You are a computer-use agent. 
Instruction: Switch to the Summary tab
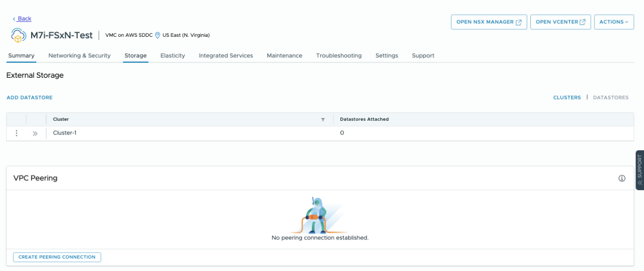tap(21, 56)
